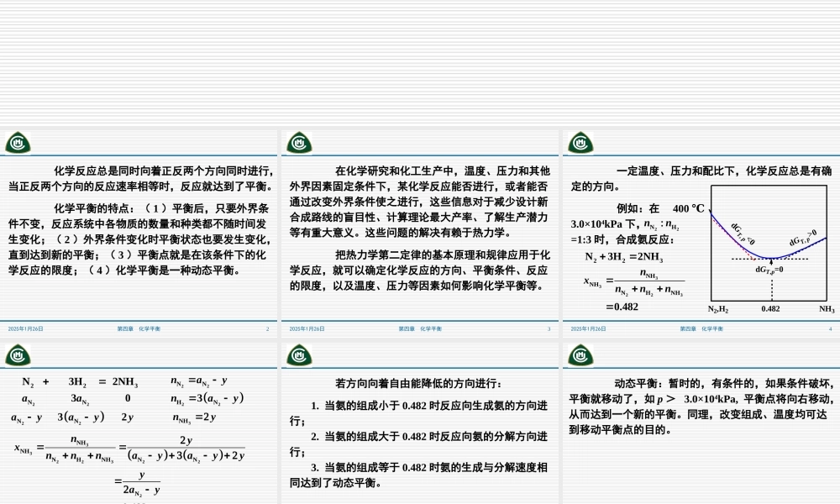
Task: Click the green school logo on slide 2
Action: click(x=17, y=141)
